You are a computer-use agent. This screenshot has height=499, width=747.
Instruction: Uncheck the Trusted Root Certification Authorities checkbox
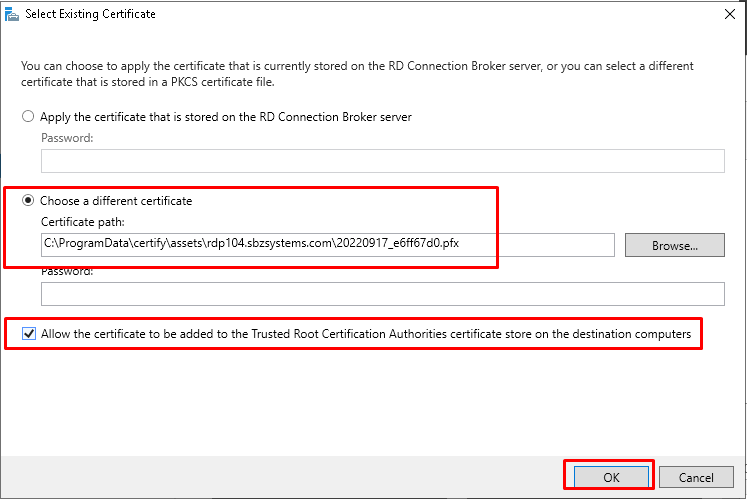[x=28, y=334]
